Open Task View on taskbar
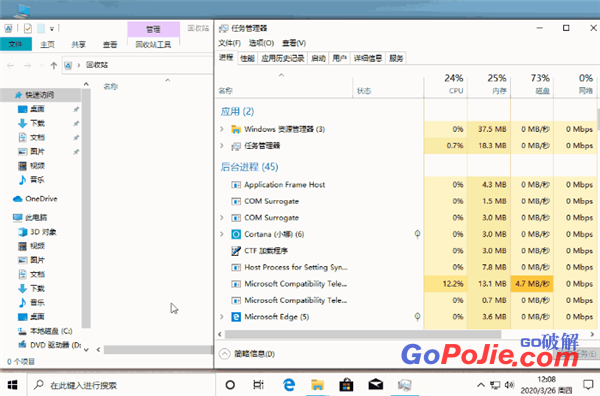Screen dimensions: 600x396 tap(259, 385)
